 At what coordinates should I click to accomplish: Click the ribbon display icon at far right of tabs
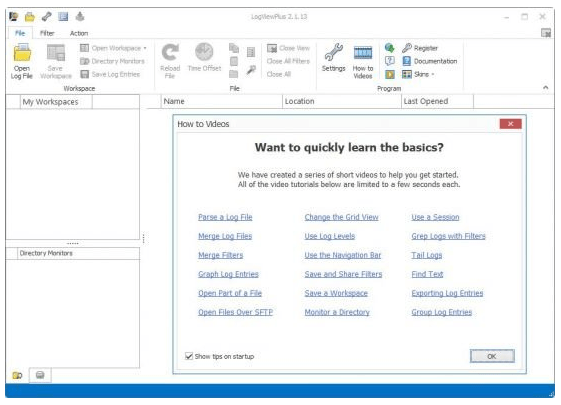(x=546, y=33)
